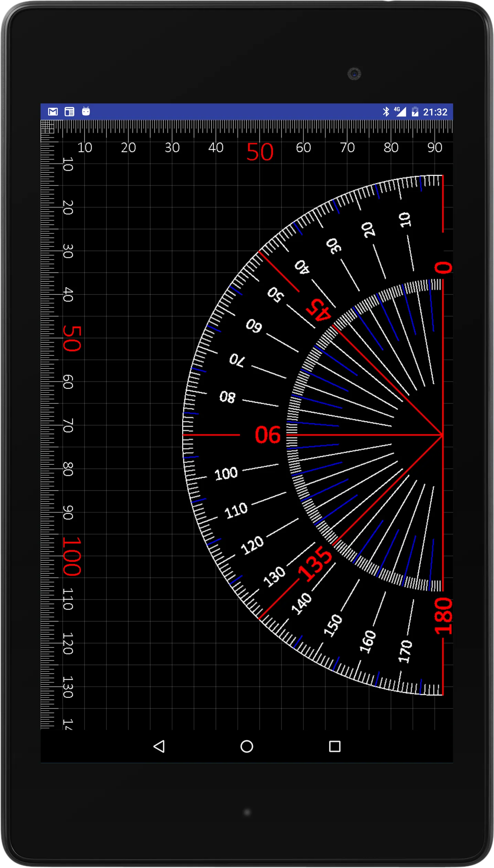Tap the protractor 40 degree label
The width and height of the screenshot is (494, 868).
(303, 267)
